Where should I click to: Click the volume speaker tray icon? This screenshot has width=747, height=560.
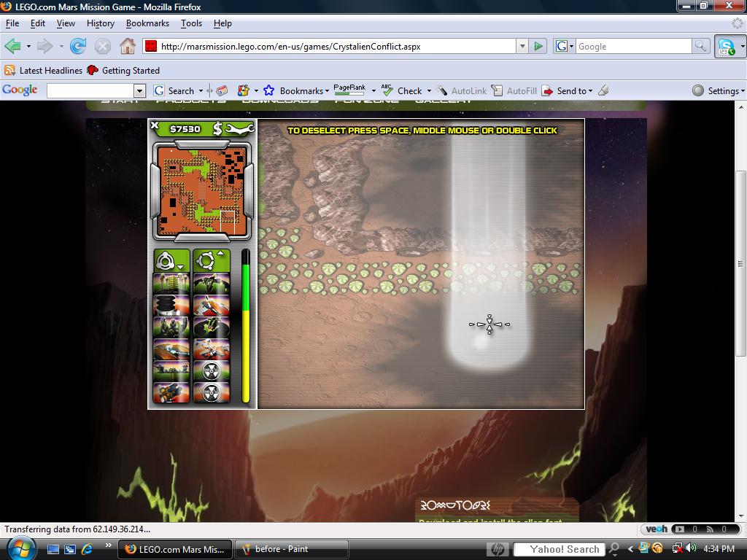(691, 548)
